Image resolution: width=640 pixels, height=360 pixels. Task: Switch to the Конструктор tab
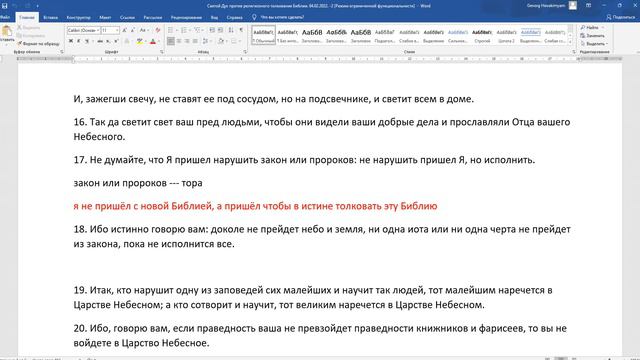(78, 18)
